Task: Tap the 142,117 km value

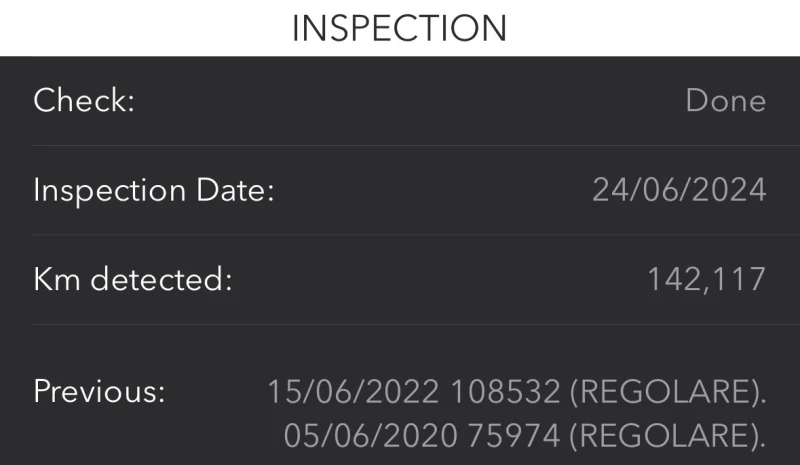Action: click(x=706, y=279)
